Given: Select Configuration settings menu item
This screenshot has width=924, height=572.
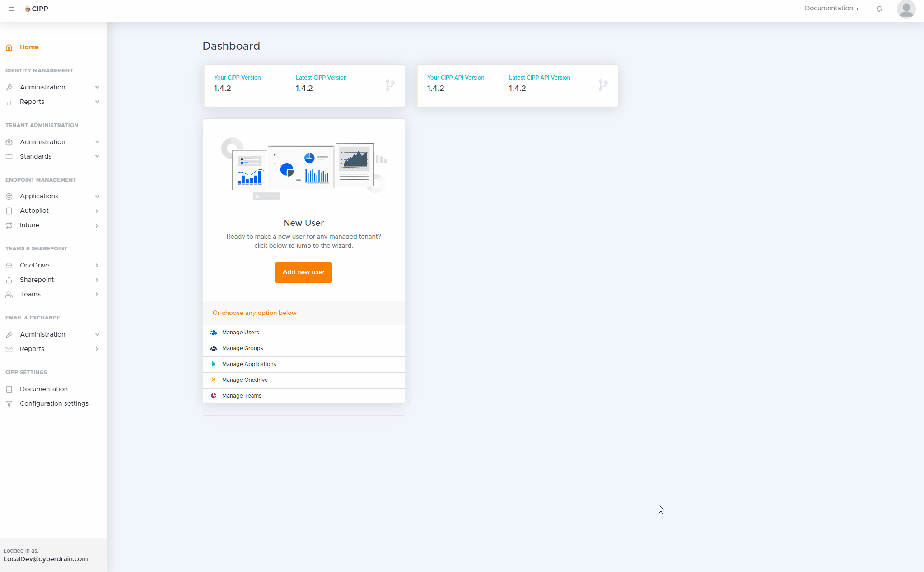Looking at the screenshot, I should (54, 403).
